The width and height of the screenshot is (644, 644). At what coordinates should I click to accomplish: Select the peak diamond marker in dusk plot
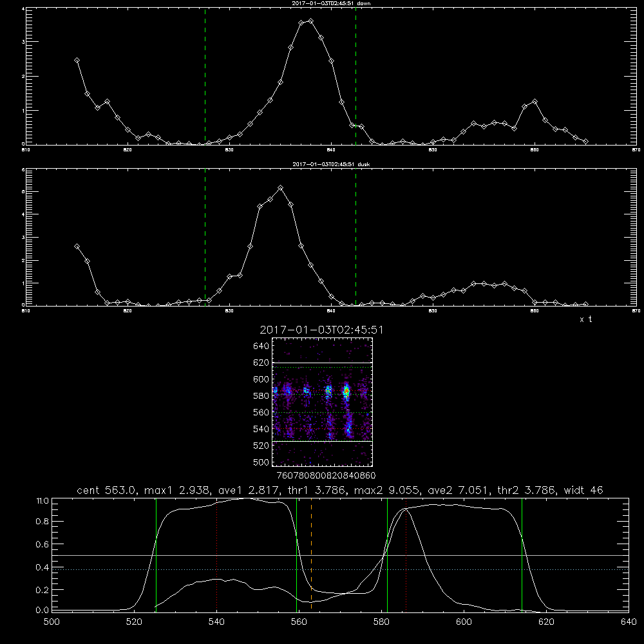pyautogui.click(x=281, y=188)
